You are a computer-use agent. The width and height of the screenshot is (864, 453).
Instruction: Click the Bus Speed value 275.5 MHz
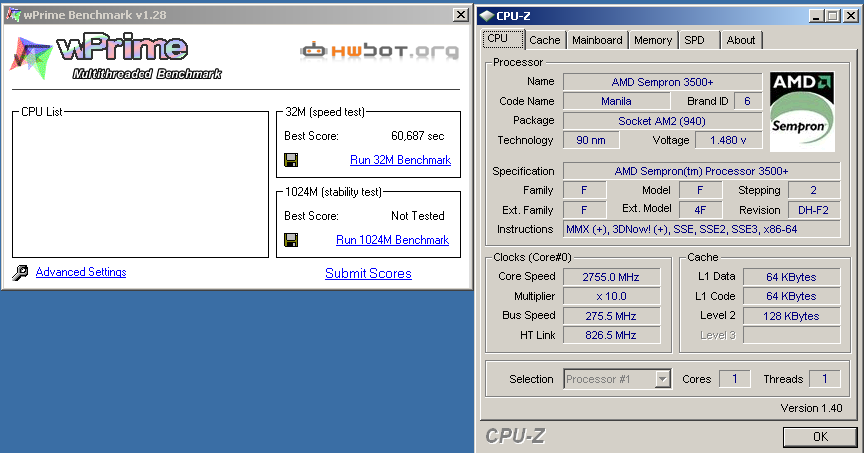click(611, 316)
